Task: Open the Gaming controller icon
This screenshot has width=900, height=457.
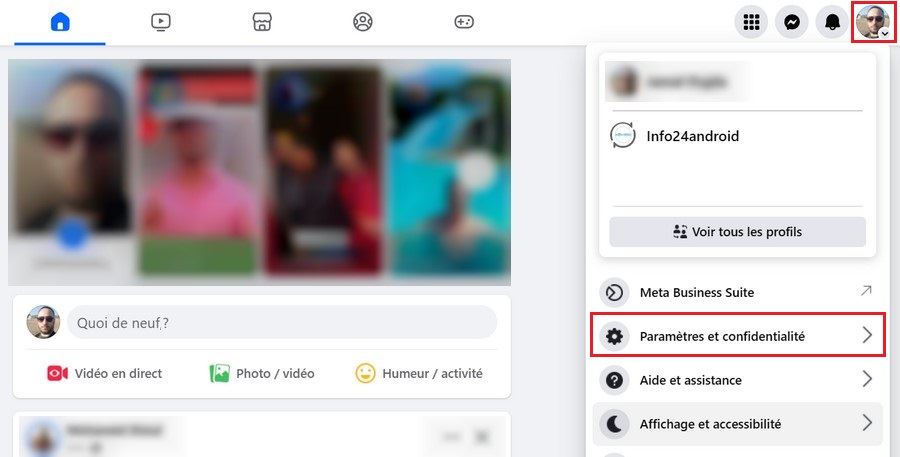Action: click(x=464, y=22)
